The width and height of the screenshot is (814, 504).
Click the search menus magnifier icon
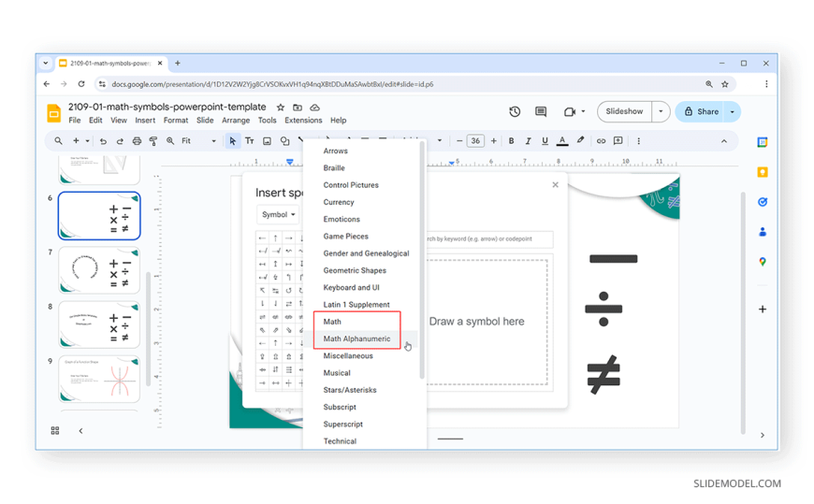pos(58,140)
